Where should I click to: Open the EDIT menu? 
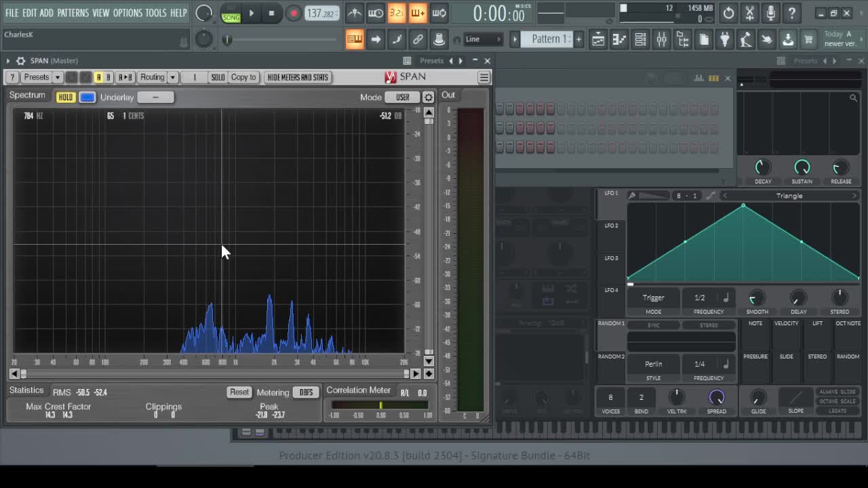29,13
